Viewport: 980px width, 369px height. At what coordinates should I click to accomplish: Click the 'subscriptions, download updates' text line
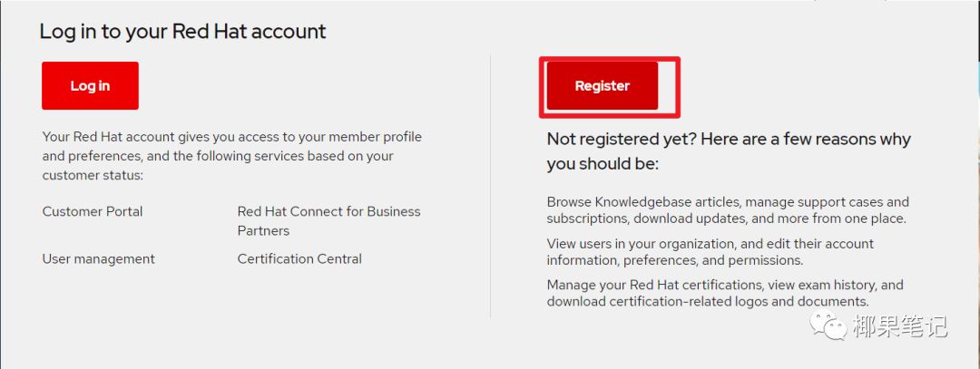726,218
